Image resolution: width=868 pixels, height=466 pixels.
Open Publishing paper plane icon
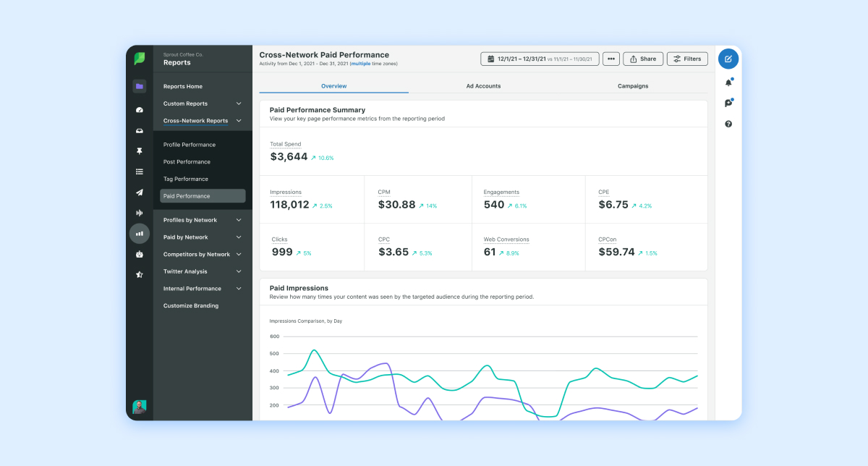[x=140, y=192]
